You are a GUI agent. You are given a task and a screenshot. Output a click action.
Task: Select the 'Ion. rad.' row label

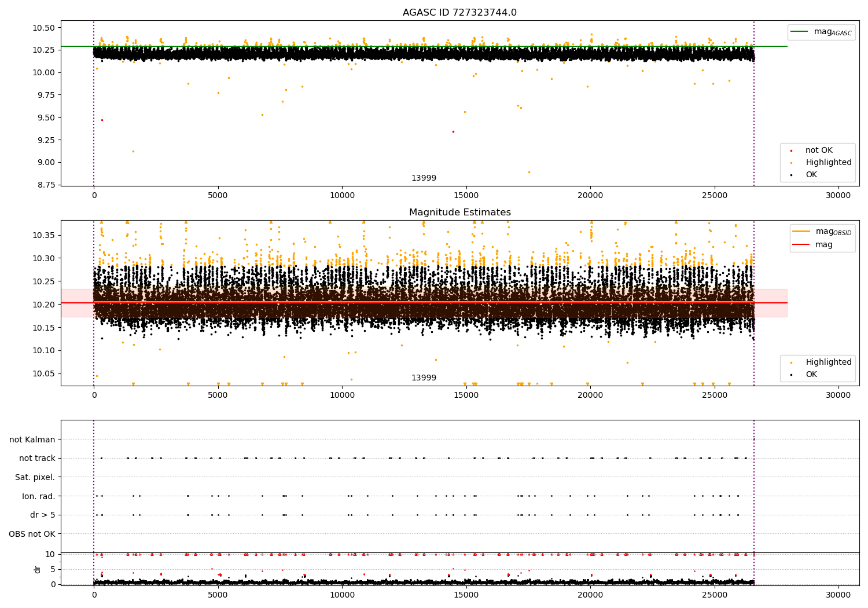coord(38,496)
